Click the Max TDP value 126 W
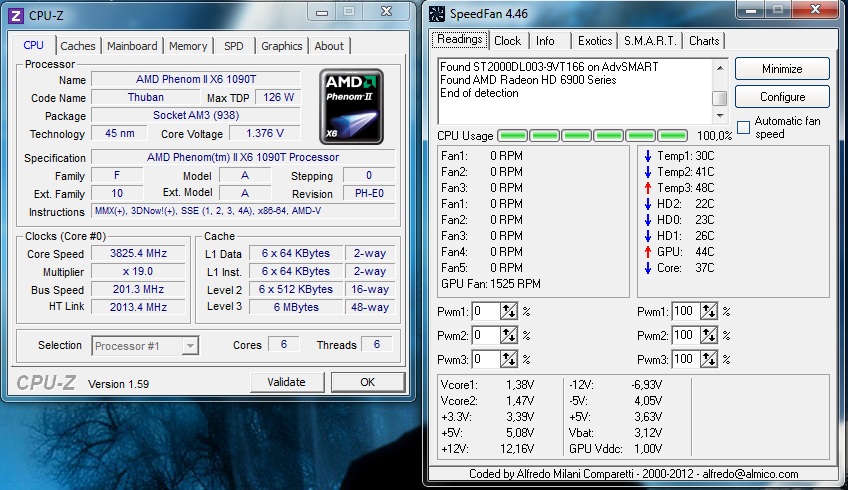The image size is (848, 490). [x=279, y=97]
